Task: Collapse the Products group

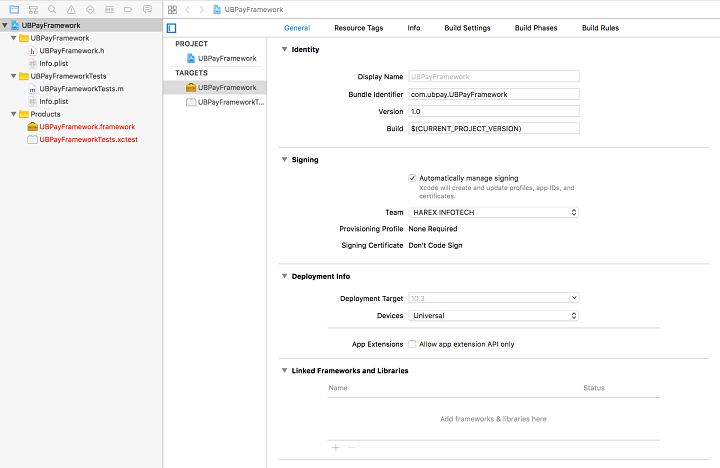Action: [x=14, y=114]
